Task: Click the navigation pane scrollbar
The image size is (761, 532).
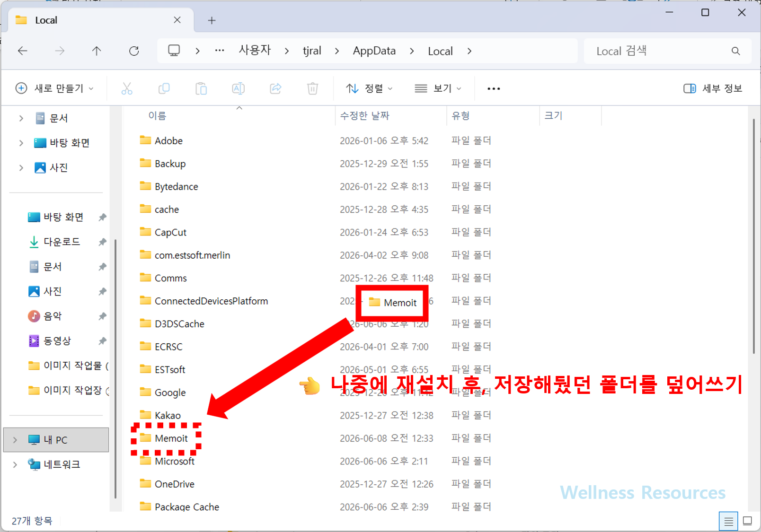Action: tap(115, 369)
